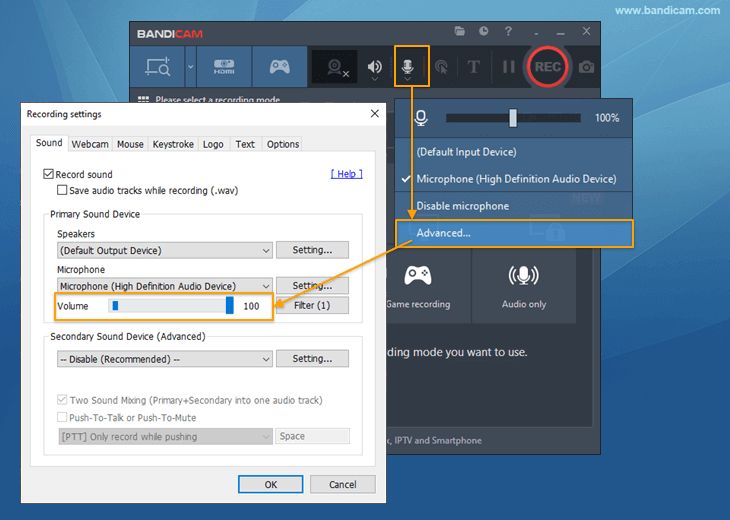
Task: Switch to the Webcam tab
Action: click(90, 144)
